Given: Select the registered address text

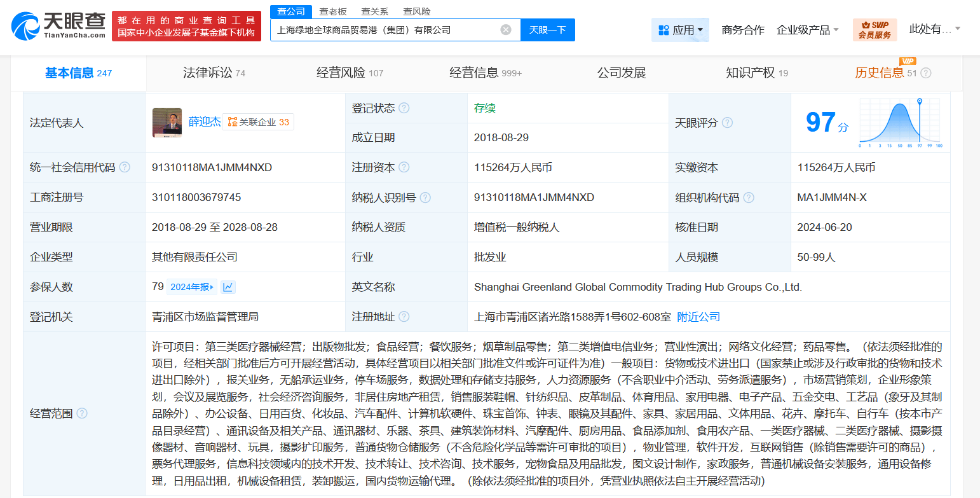Looking at the screenshot, I should click(572, 317).
